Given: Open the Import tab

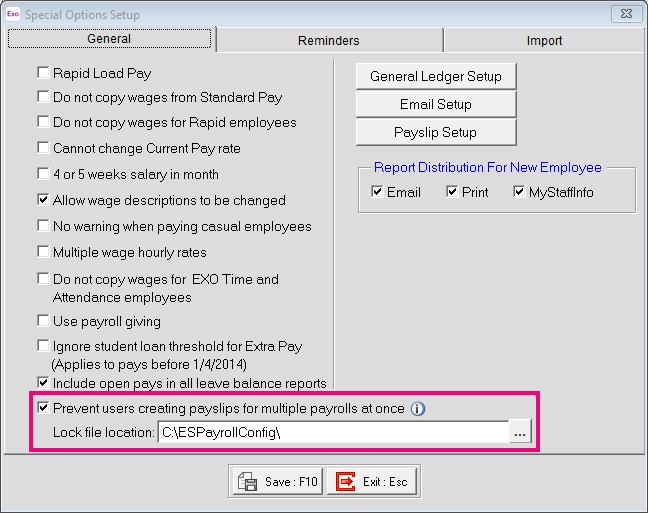Looking at the screenshot, I should [544, 41].
